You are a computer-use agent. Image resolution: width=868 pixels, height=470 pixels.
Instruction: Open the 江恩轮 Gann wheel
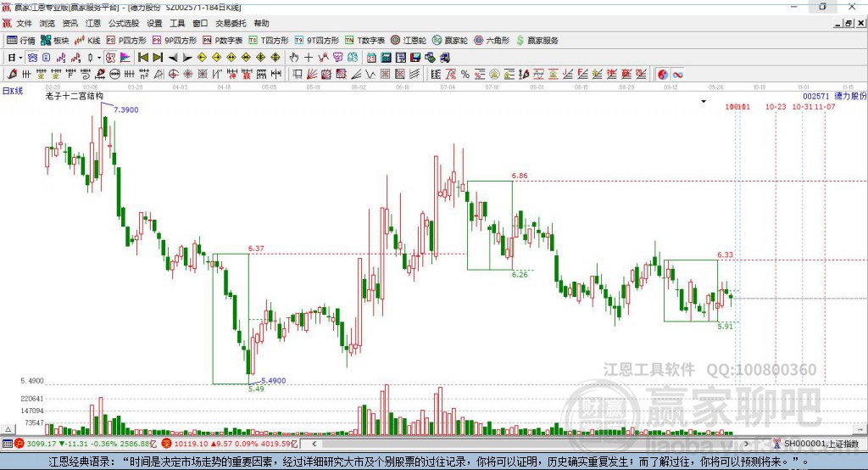[408, 41]
